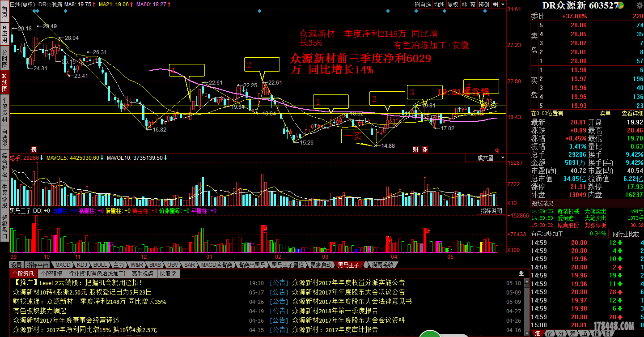Select the 分 bottom tab
This screenshot has width=644, height=337.
[561, 333]
